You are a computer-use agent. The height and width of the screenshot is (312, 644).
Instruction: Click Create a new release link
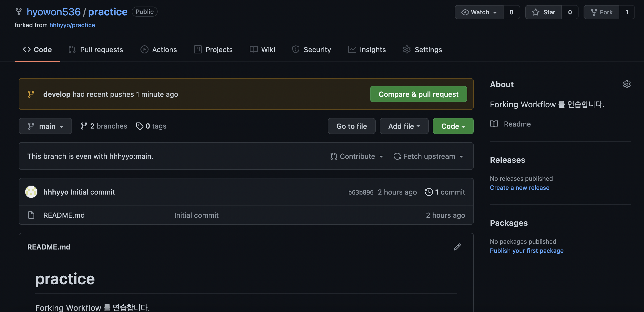coord(519,188)
